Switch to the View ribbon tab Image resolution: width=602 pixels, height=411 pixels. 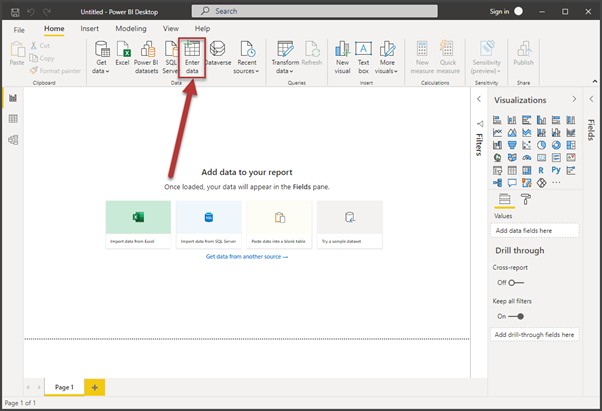pos(170,29)
